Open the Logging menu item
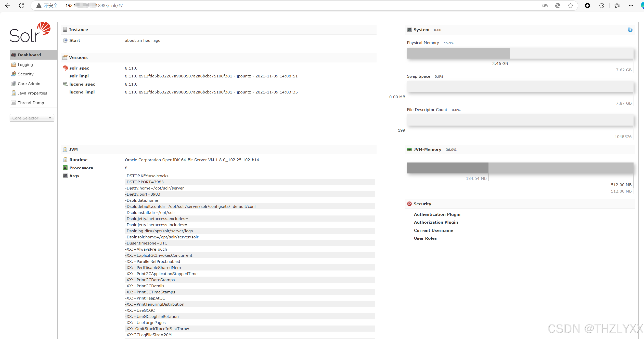The width and height of the screenshot is (644, 339). click(x=25, y=64)
